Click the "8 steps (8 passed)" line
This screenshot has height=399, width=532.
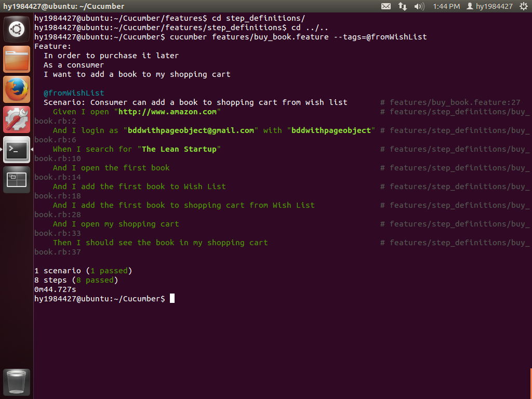coord(76,280)
